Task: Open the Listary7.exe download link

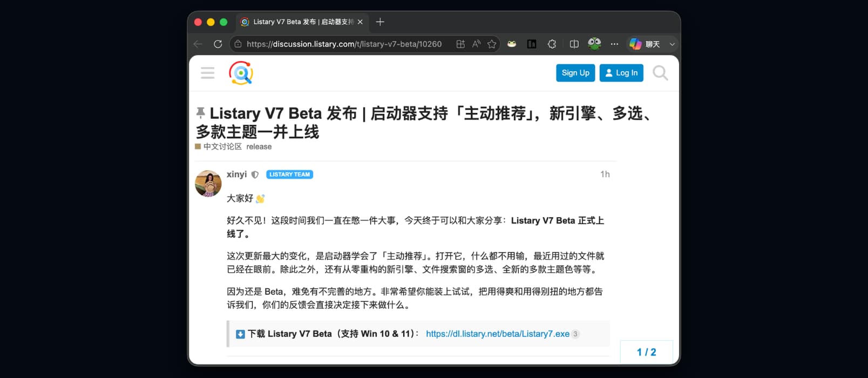Action: 498,334
